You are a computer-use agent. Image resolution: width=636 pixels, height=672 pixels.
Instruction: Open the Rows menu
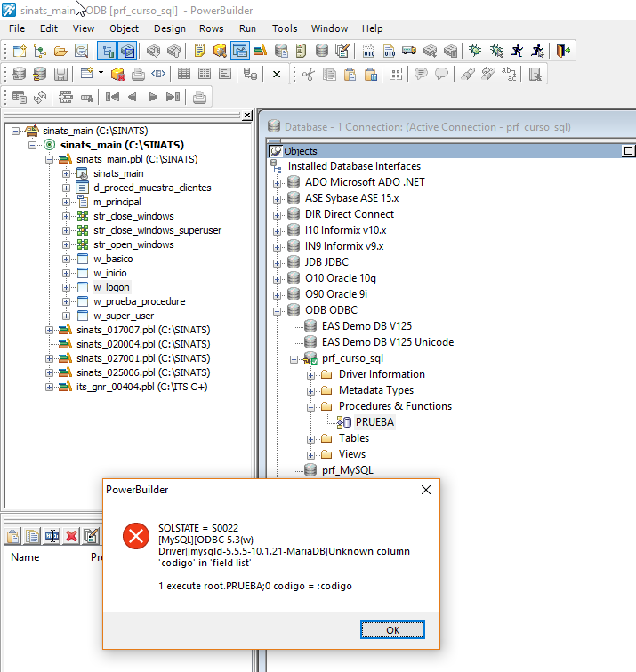click(x=212, y=28)
